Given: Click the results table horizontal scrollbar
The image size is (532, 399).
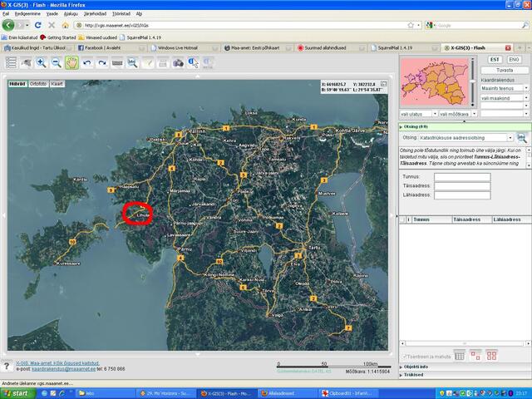Looking at the screenshot, I should [x=465, y=343].
